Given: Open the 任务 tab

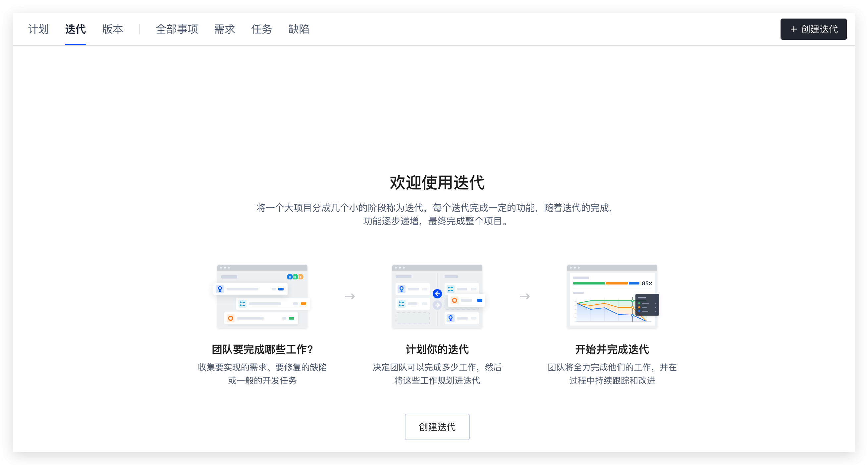Looking at the screenshot, I should click(x=261, y=29).
